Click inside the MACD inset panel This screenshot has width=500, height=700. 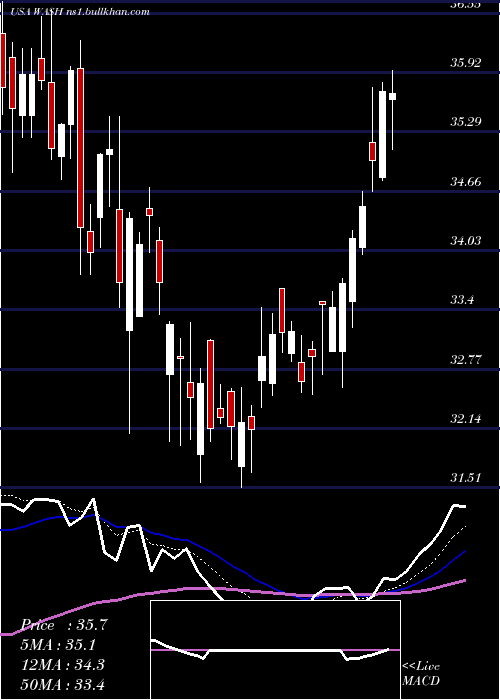(x=275, y=650)
